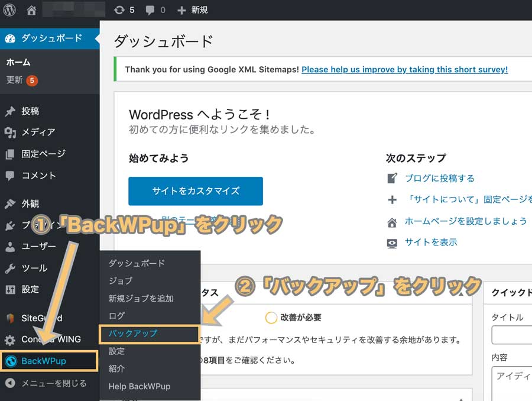Choose 設定 in BackWPup submenu

[x=116, y=351]
